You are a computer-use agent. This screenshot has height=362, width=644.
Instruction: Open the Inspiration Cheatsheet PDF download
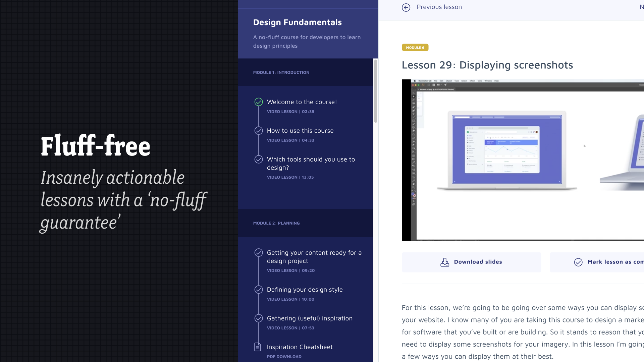click(300, 347)
